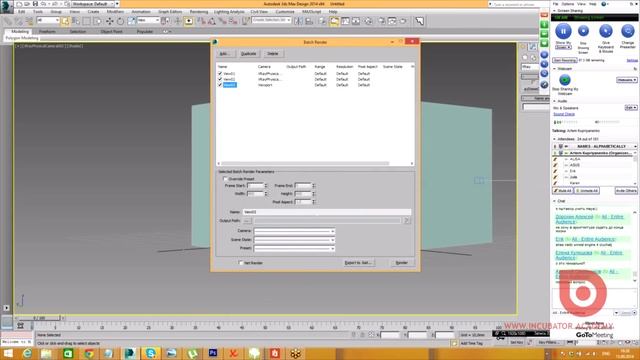Open the Modifiers menu
This screenshot has height=360, width=640.
[x=115, y=12]
